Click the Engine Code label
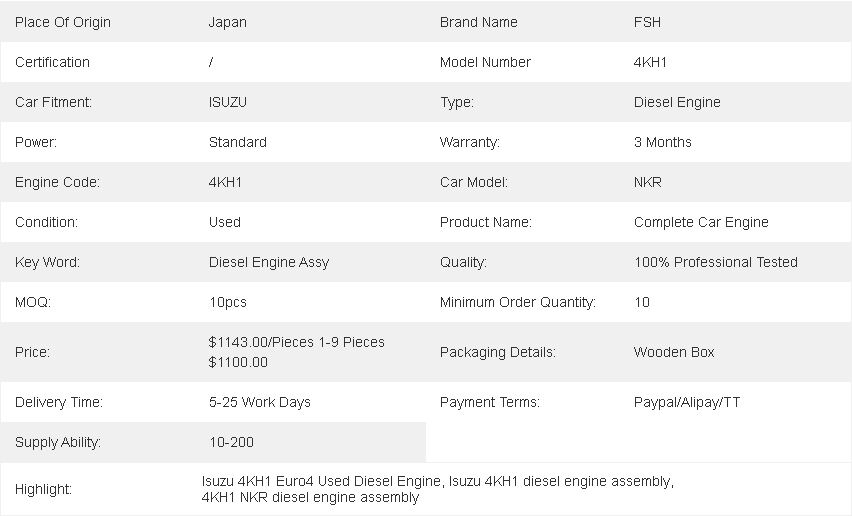Viewport: 852px width, 516px height. click(x=57, y=183)
